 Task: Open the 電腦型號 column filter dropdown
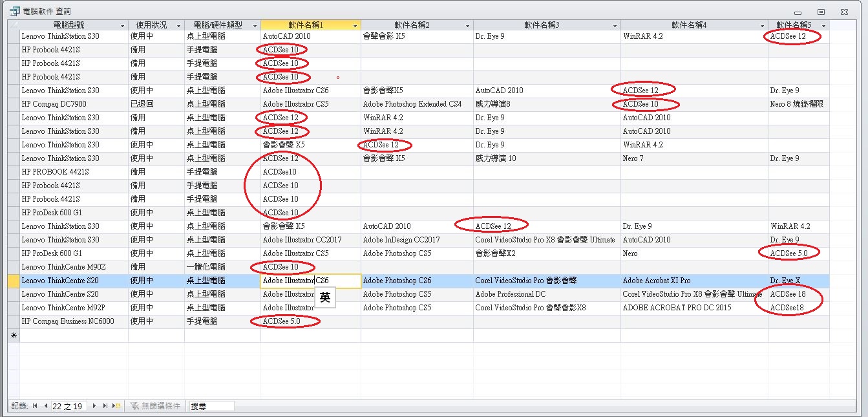pos(123,25)
